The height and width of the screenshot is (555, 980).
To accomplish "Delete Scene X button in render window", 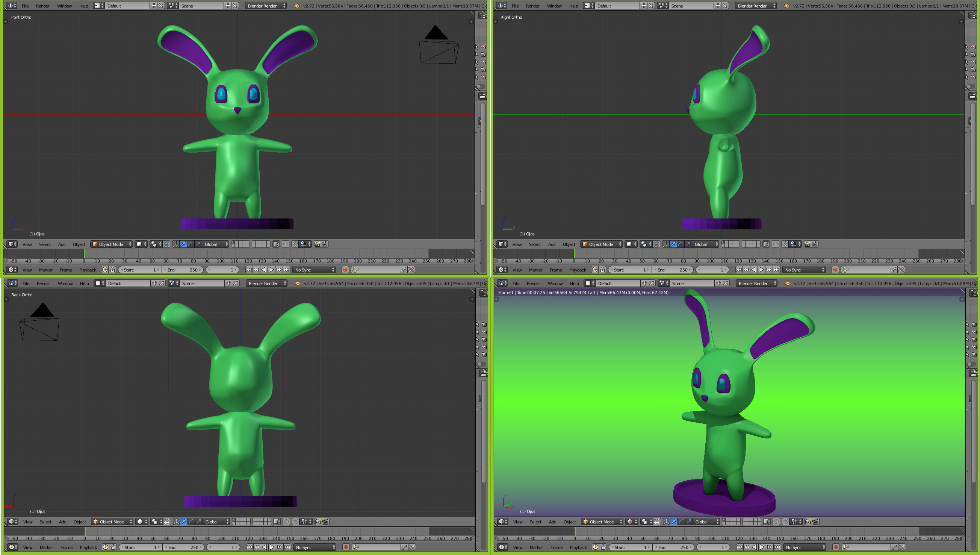I will point(726,283).
